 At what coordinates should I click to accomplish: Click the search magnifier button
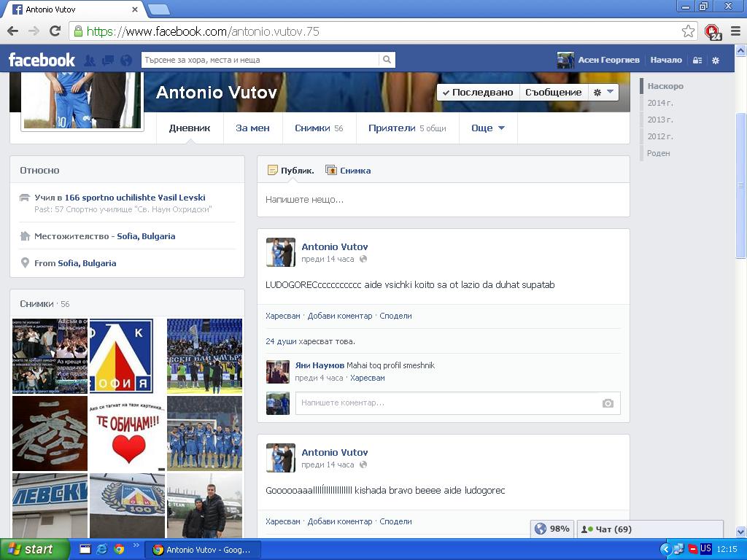(387, 60)
